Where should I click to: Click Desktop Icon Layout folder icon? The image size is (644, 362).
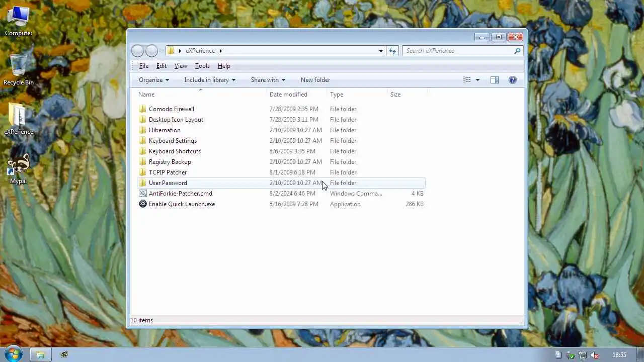pyautogui.click(x=142, y=120)
